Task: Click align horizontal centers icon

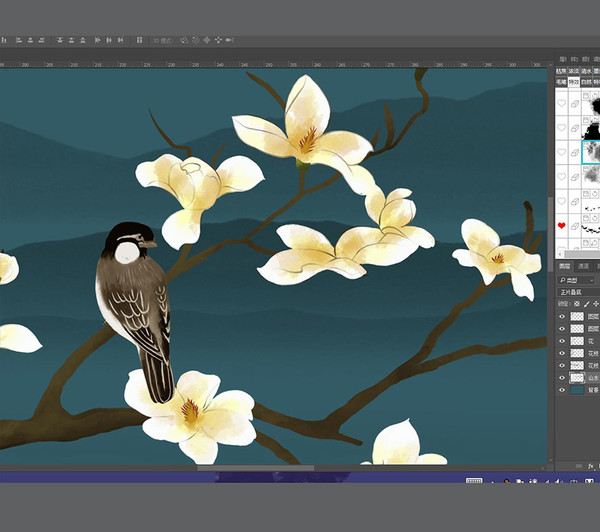Action: tap(30, 40)
